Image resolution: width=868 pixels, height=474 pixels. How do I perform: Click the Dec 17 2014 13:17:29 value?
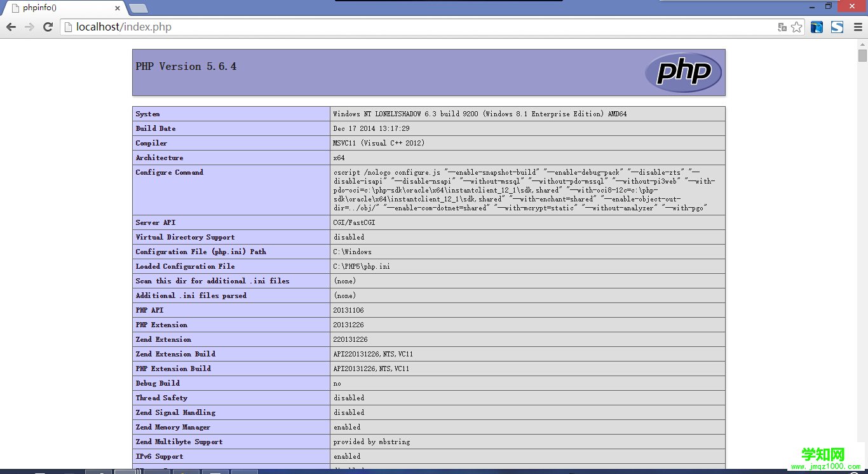372,128
